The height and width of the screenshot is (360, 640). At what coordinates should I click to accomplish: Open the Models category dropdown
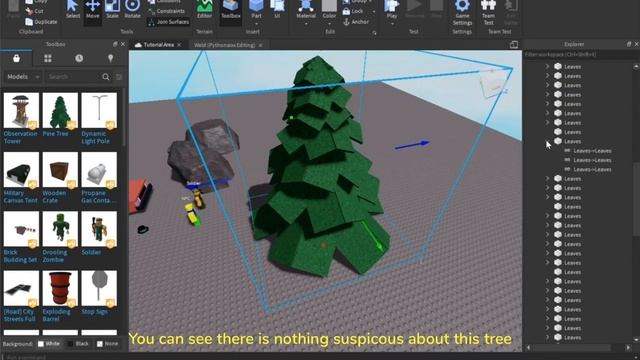click(x=23, y=77)
